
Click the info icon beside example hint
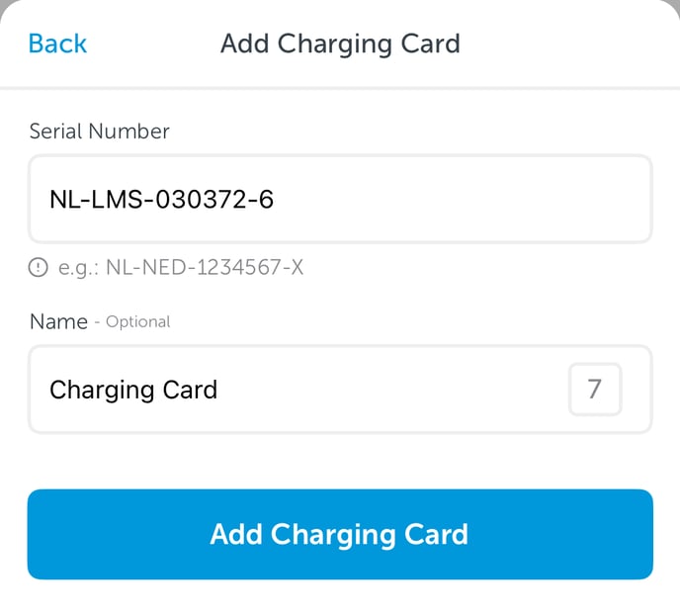click(39, 267)
